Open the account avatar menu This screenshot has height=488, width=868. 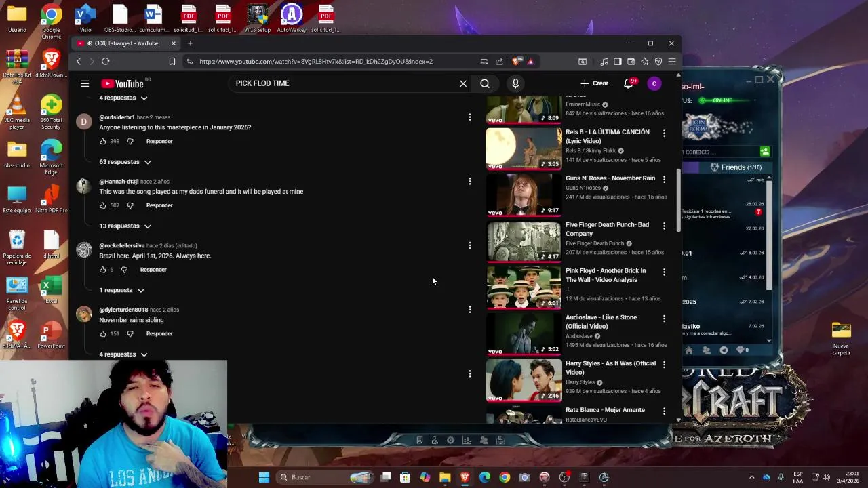click(x=654, y=83)
